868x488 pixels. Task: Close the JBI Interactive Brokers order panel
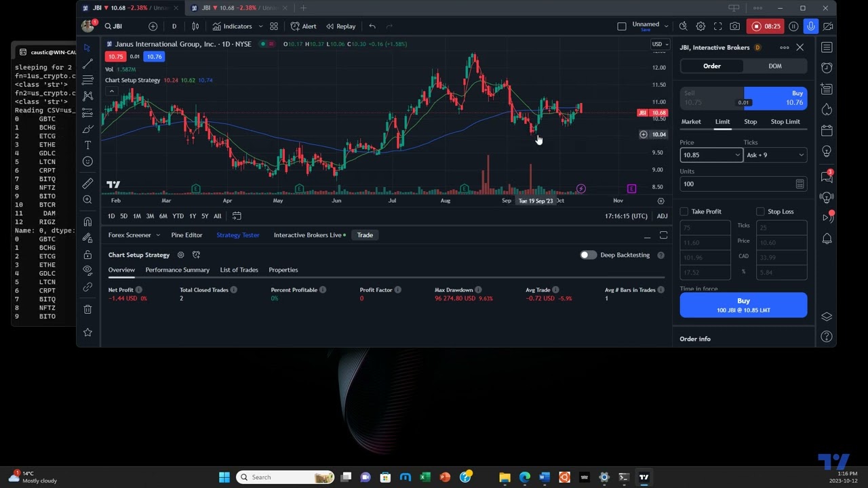pyautogui.click(x=800, y=47)
